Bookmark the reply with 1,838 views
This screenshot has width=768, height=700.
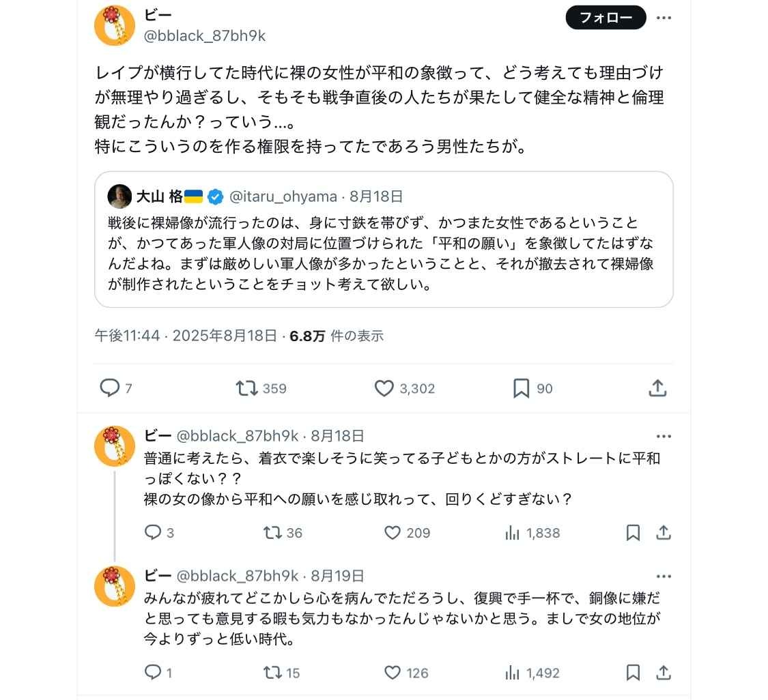[x=633, y=533]
